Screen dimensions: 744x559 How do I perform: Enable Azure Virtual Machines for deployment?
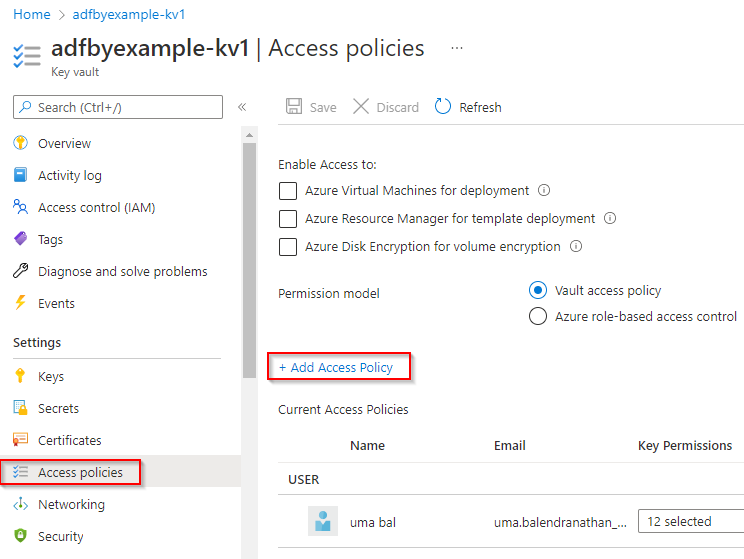point(288,191)
